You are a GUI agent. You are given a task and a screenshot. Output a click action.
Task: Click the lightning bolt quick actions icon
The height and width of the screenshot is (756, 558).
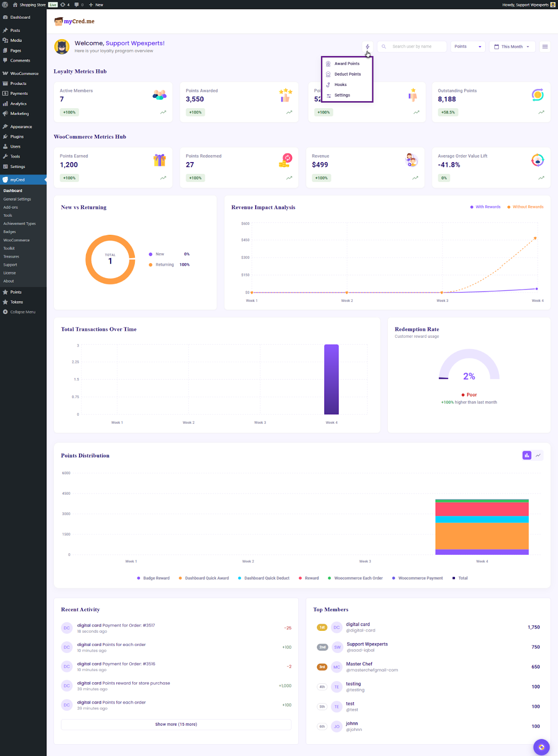click(x=367, y=46)
